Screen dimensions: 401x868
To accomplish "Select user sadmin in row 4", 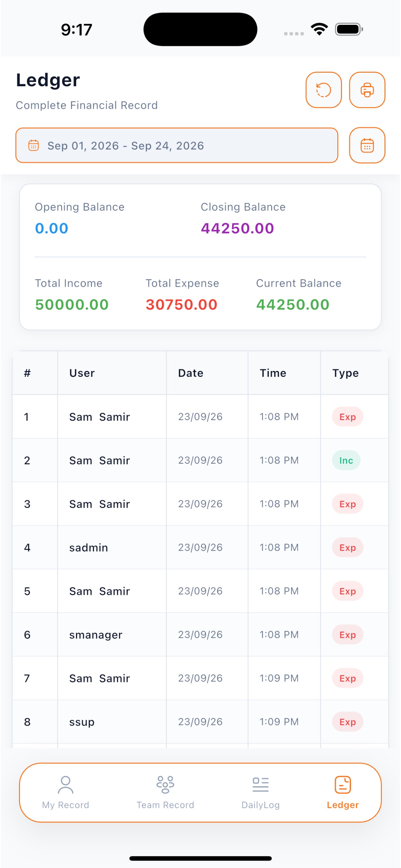I will click(88, 548).
